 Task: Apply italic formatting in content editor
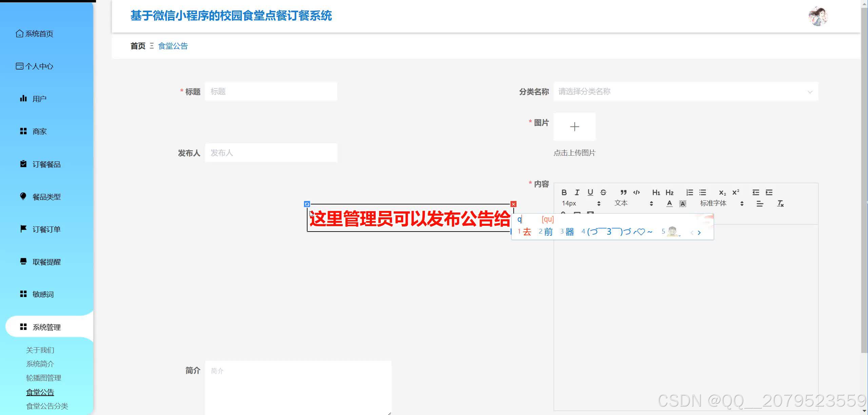click(x=577, y=193)
